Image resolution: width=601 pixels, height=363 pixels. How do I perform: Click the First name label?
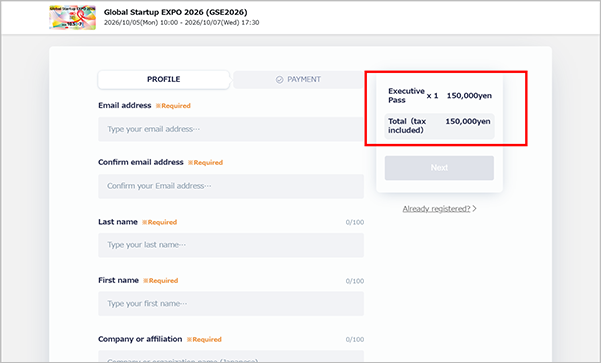[x=118, y=280]
